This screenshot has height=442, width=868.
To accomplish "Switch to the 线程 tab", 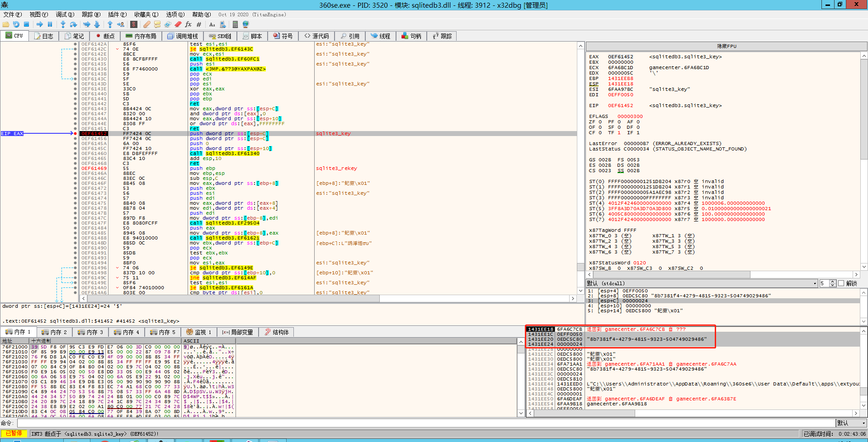I will 381,36.
